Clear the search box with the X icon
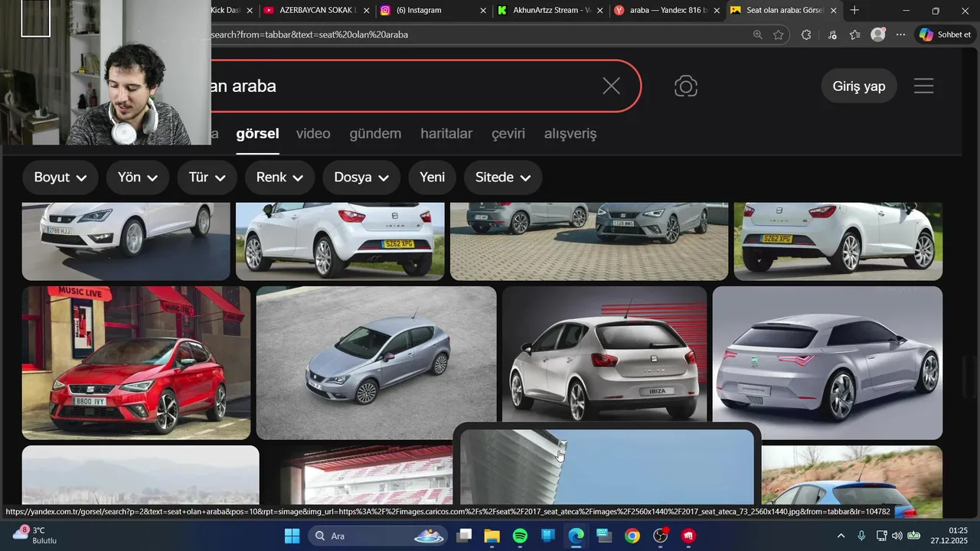Viewport: 980px width, 551px height. point(611,86)
